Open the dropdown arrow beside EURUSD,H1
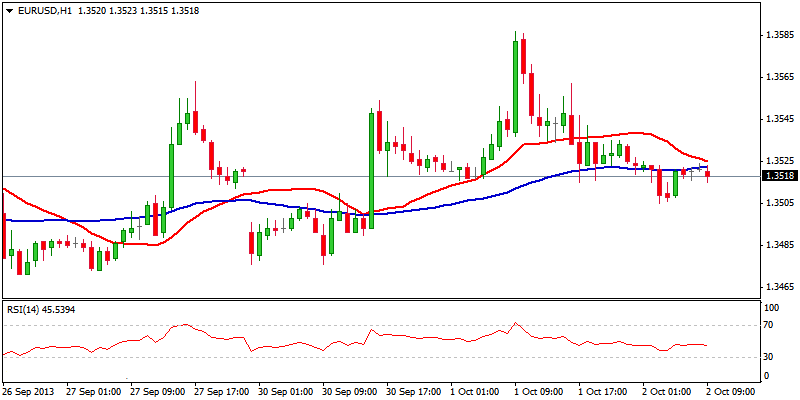 click(x=8, y=10)
